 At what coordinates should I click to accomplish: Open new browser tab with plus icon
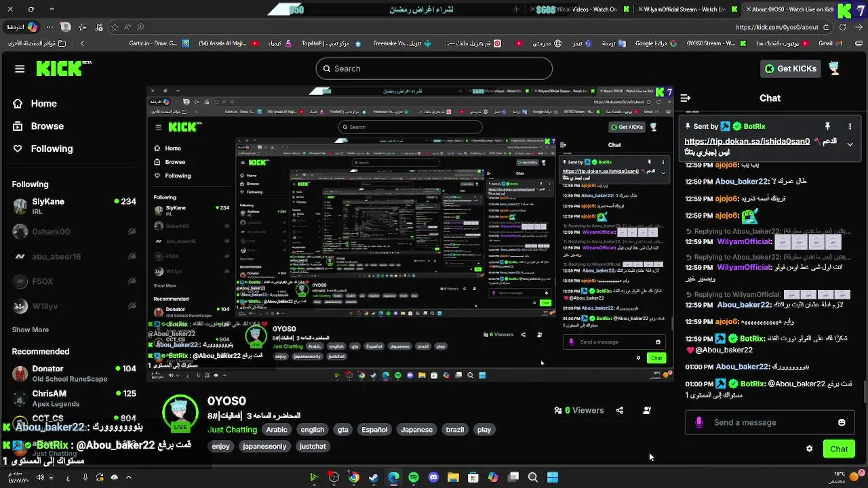[x=516, y=9]
